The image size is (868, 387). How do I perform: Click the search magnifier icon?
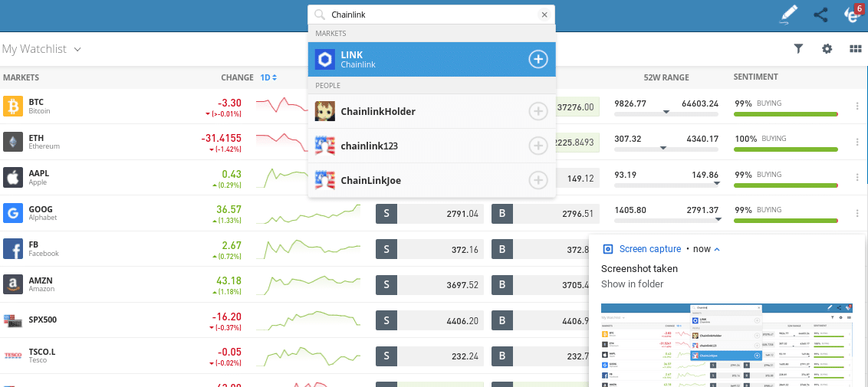[x=320, y=15]
